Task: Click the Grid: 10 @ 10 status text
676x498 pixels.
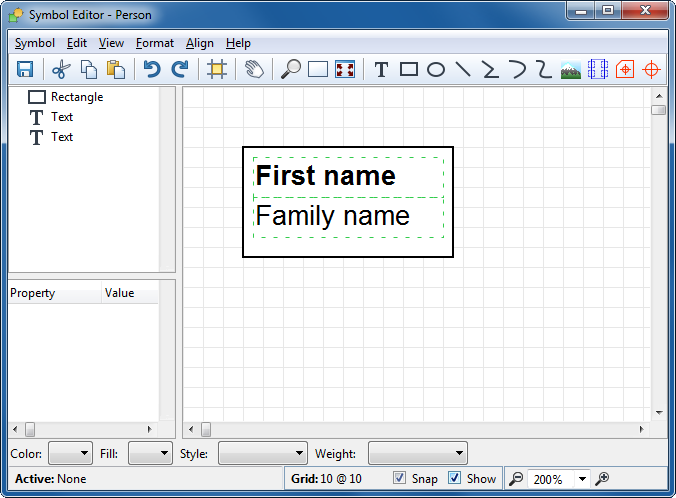Action: coord(326,479)
